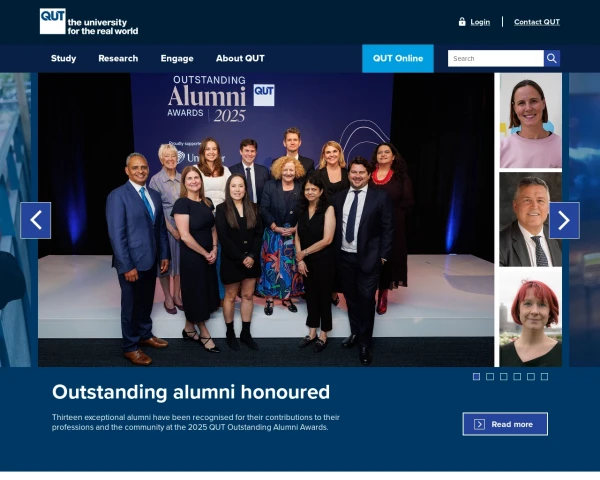The image size is (600, 480).
Task: Select the second carousel indicator dot
Action: point(490,377)
